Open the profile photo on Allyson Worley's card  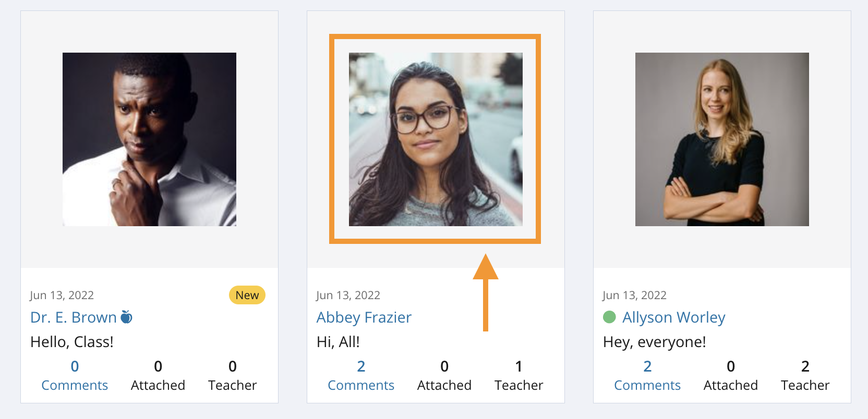pos(722,139)
